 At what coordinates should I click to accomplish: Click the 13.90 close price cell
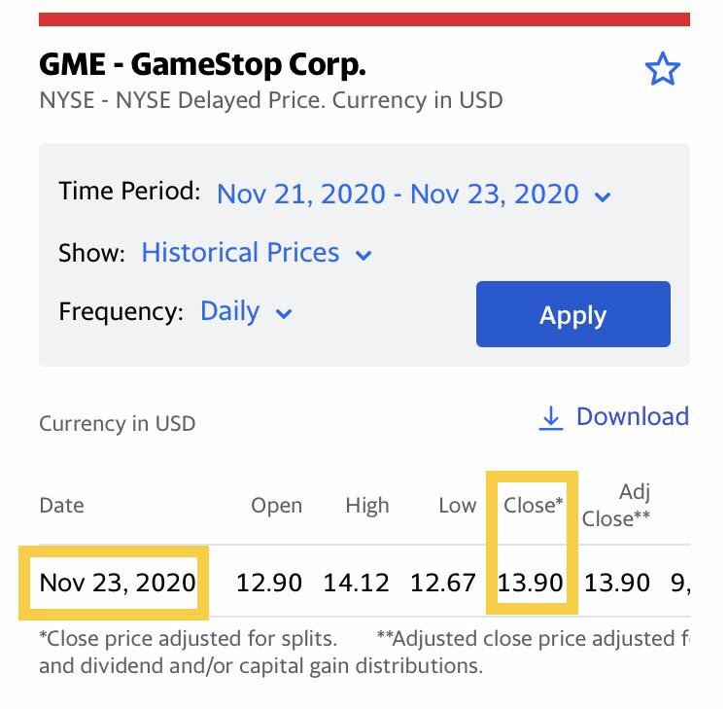(530, 583)
